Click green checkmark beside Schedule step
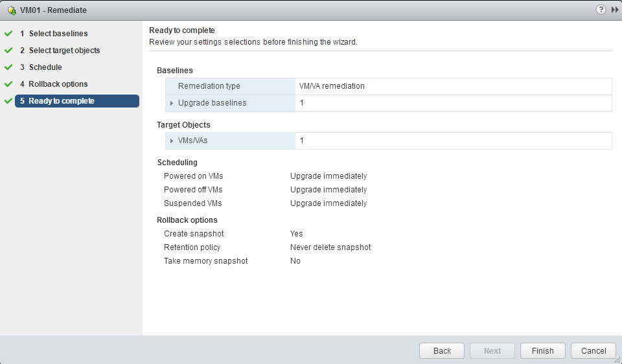This screenshot has height=364, width=622. coord(8,67)
